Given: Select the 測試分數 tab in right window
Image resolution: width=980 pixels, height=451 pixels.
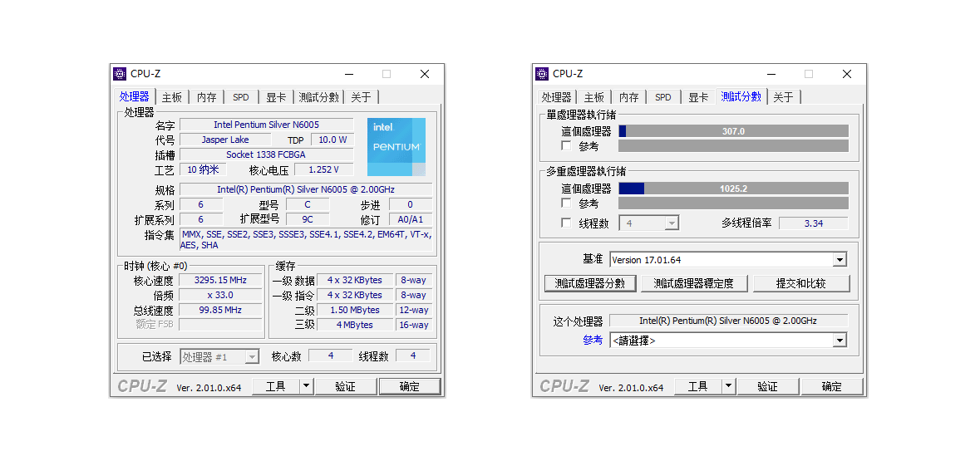Looking at the screenshot, I should [741, 96].
